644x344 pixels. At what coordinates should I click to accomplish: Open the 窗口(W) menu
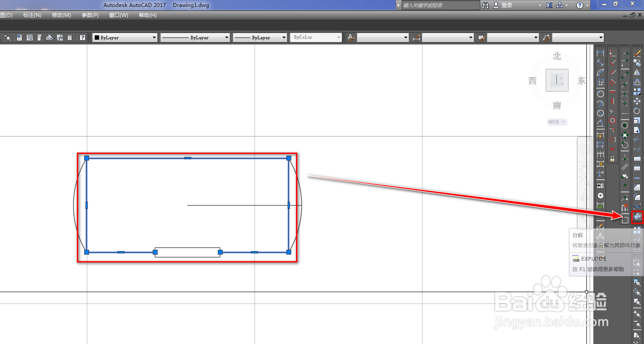point(119,15)
